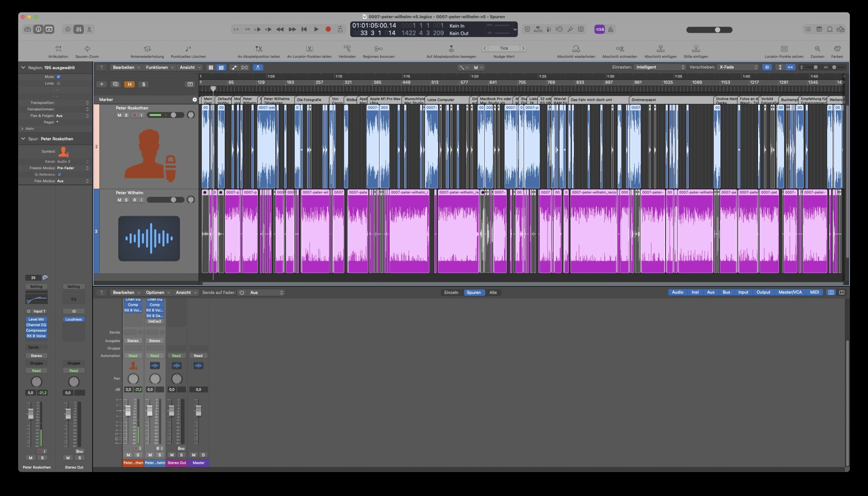Collapse the Spur: Peter Roskothen section
868x496 pixels.
click(x=23, y=139)
